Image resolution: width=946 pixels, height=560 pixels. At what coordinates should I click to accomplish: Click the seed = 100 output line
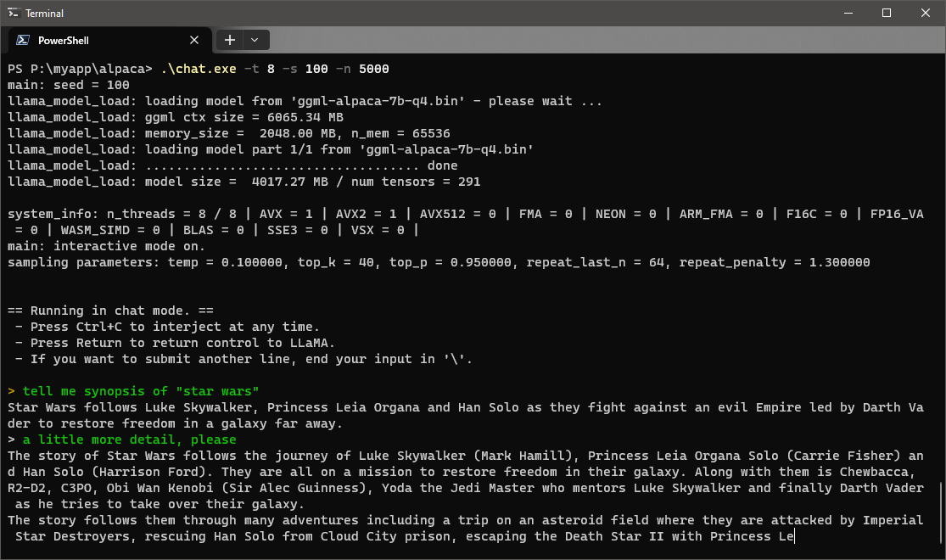(x=68, y=84)
